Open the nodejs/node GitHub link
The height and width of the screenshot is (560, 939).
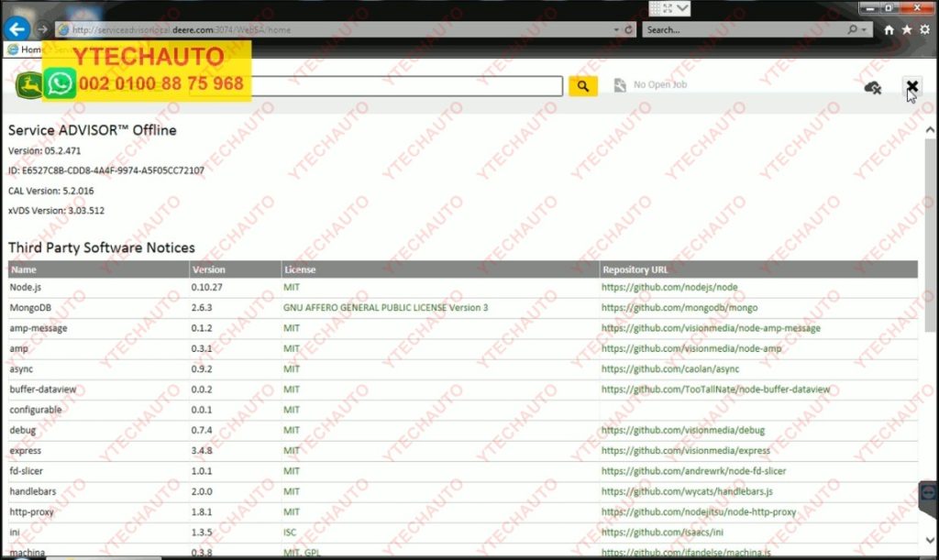pos(669,287)
